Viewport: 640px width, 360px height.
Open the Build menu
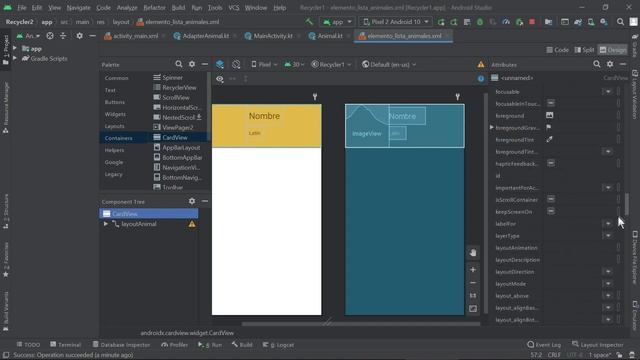178,8
